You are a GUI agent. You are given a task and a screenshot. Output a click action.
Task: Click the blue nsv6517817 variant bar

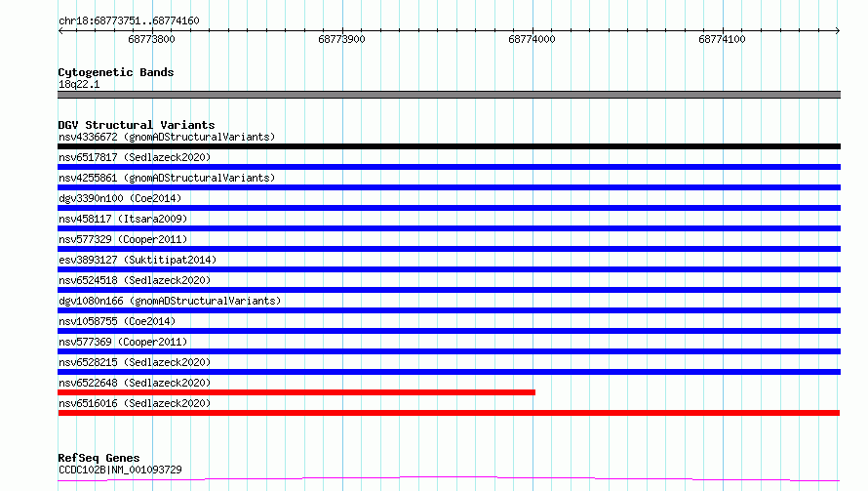449,167
